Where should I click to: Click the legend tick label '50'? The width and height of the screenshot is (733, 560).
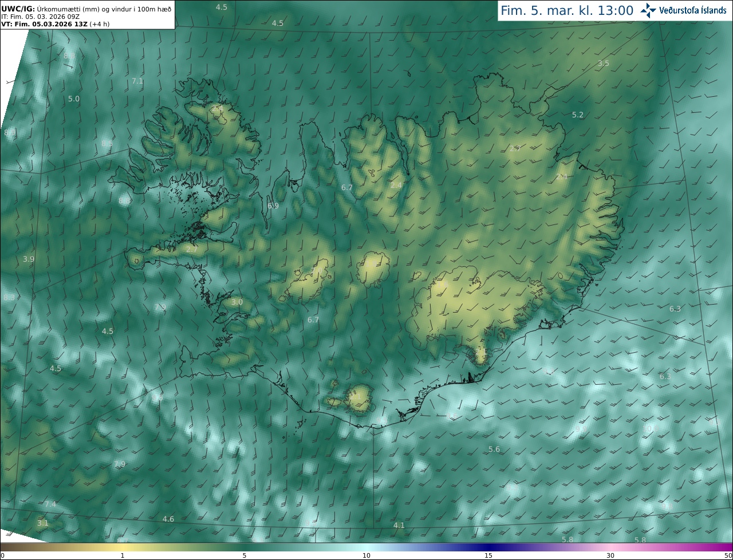tap(728, 555)
